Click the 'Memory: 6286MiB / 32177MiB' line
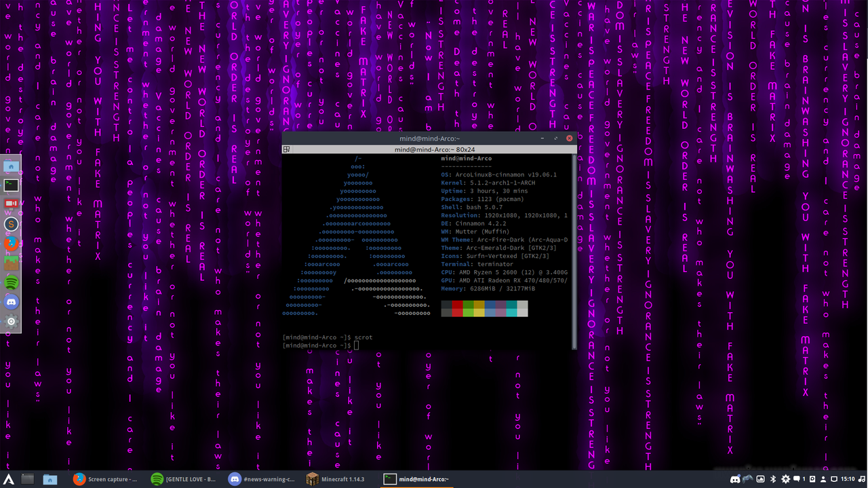868x488 pixels. 488,288
